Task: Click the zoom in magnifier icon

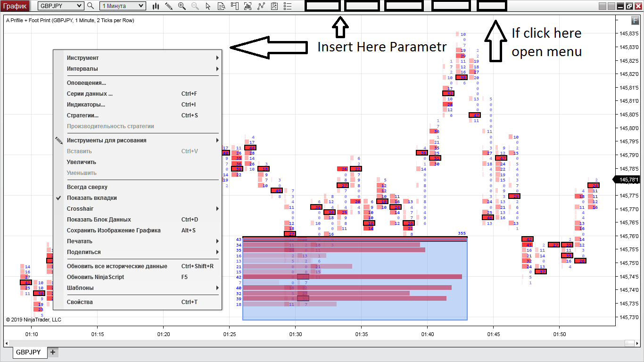Action: coord(182,6)
